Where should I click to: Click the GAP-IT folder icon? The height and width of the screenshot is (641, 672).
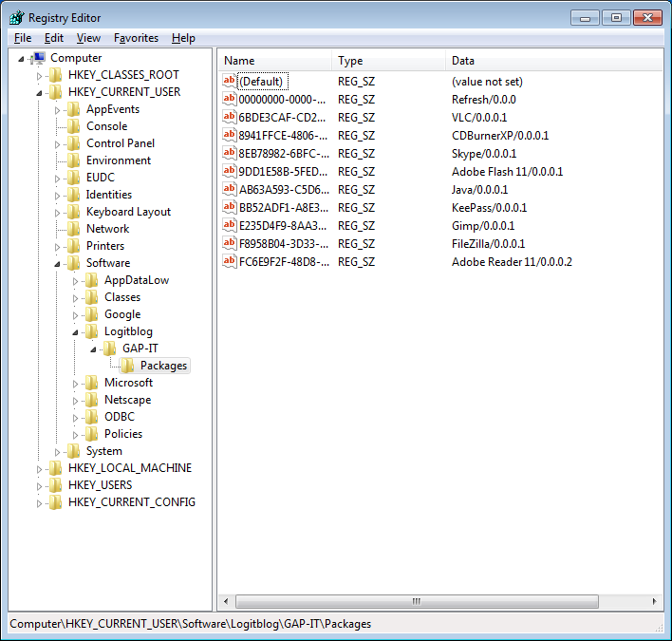tap(109, 349)
